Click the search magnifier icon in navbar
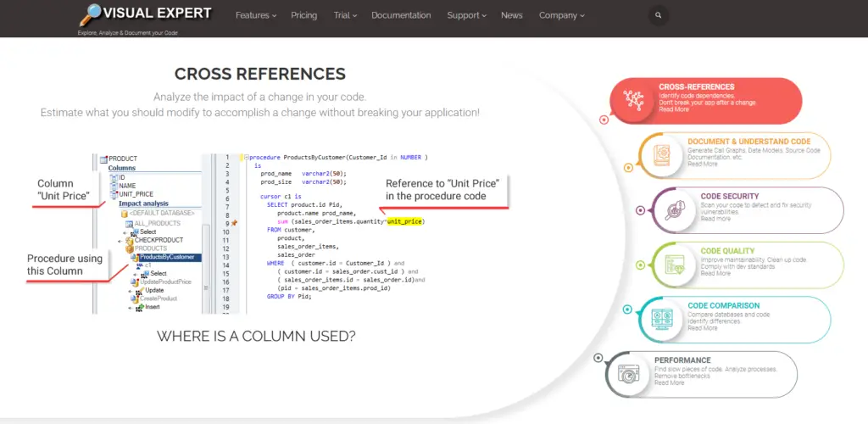Screen dimensions: 868x424 click(658, 15)
